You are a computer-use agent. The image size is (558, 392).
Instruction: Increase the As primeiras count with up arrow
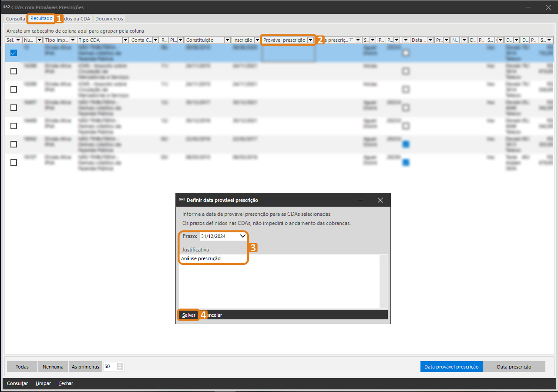pyautogui.click(x=120, y=365)
